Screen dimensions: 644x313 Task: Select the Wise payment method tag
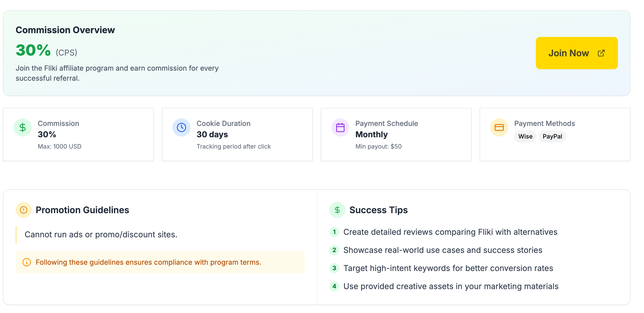click(x=525, y=137)
